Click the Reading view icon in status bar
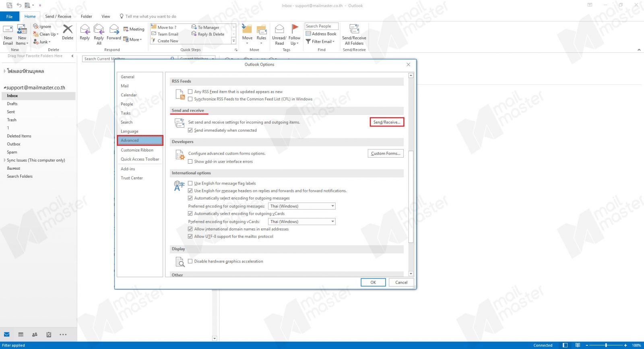The image size is (644, 349). point(578,345)
